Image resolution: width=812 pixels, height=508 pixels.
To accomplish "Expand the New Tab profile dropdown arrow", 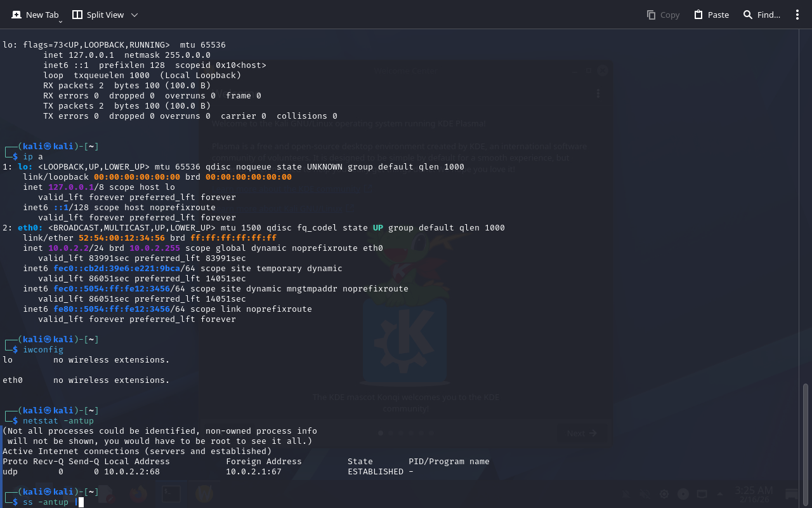I will (61, 22).
